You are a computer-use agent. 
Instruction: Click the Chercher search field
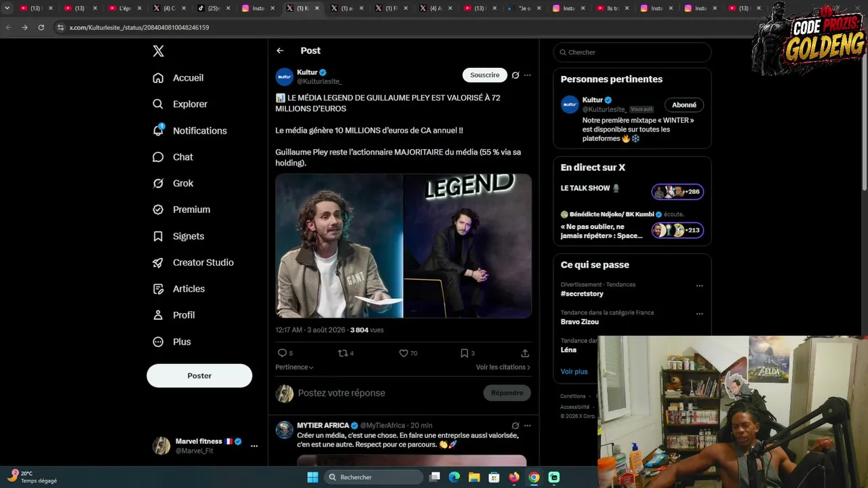tap(632, 52)
